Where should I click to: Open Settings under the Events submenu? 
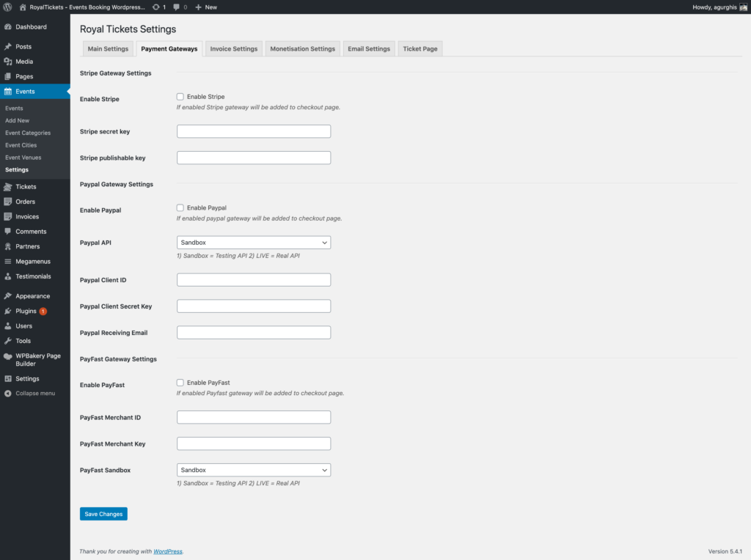tap(17, 170)
